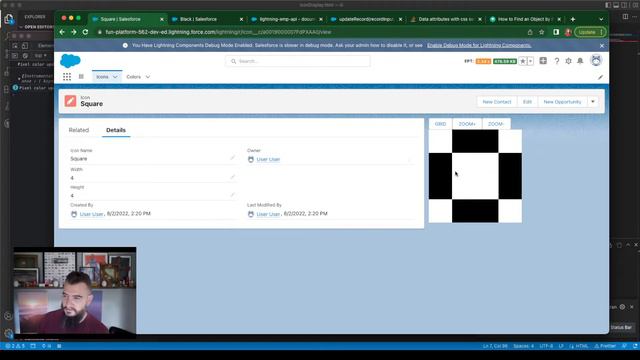This screenshot has width=640, height=360.
Task: Reload the page with Chrome's refresh icon
Action: 85,32
